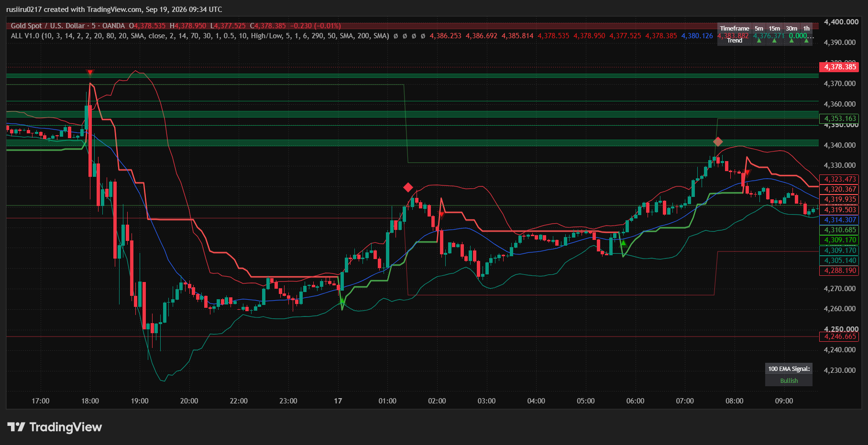This screenshot has width=868, height=445.
Task: Click the 4,230.000 price scale label
Action: pos(840,370)
